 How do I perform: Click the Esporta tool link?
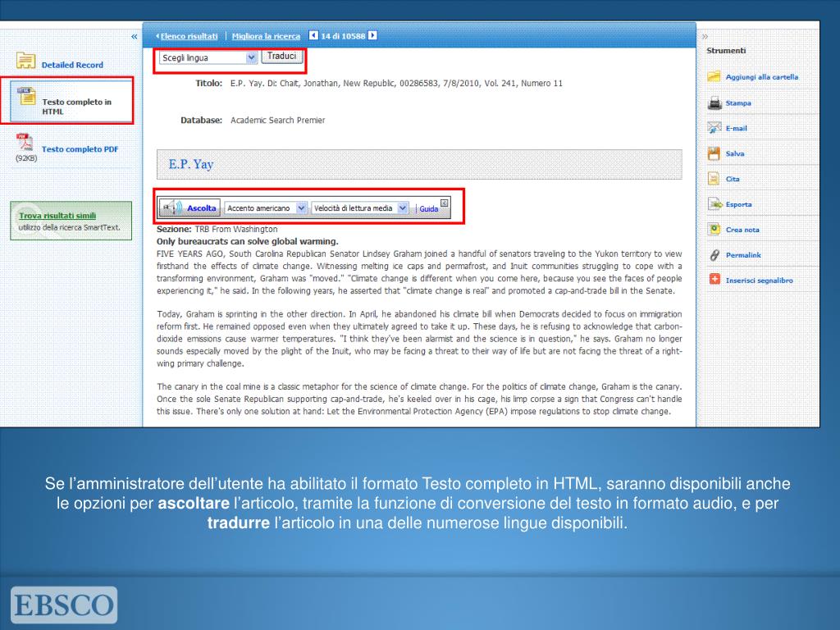(739, 204)
